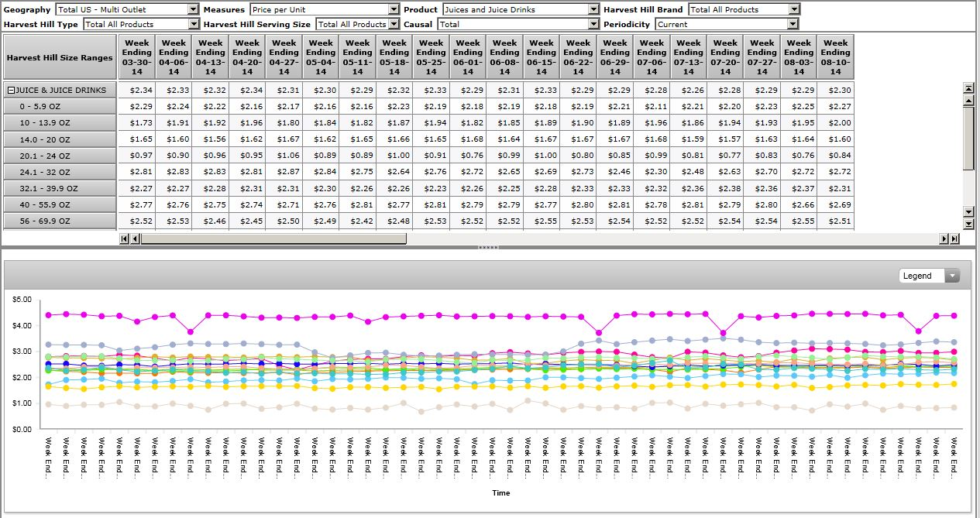Viewport: 980px width, 518px height.
Task: Click scroll-left arrow on horizontal scrollbar
Action: point(135,238)
